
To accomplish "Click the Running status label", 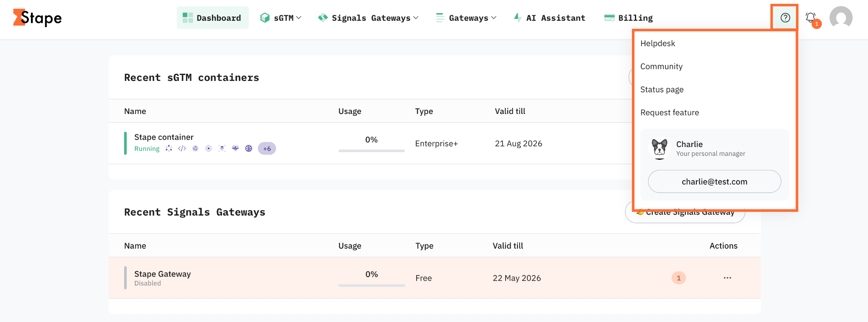I will 147,149.
